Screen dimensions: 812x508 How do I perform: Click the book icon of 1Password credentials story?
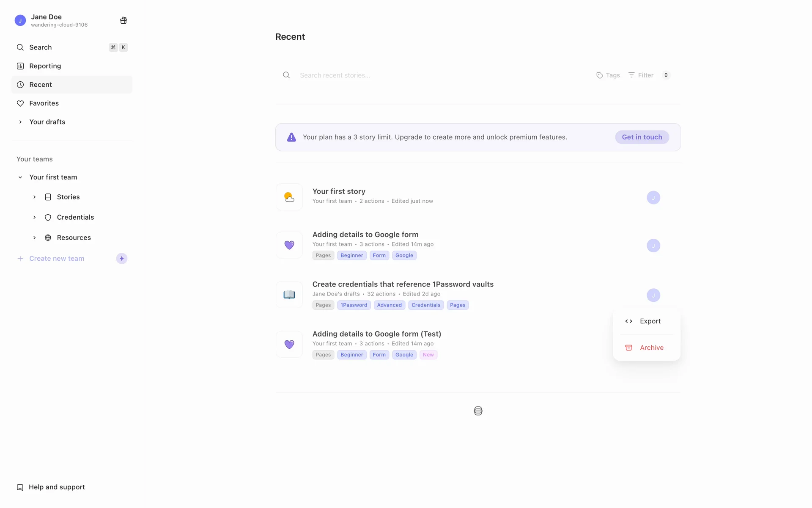click(x=289, y=295)
